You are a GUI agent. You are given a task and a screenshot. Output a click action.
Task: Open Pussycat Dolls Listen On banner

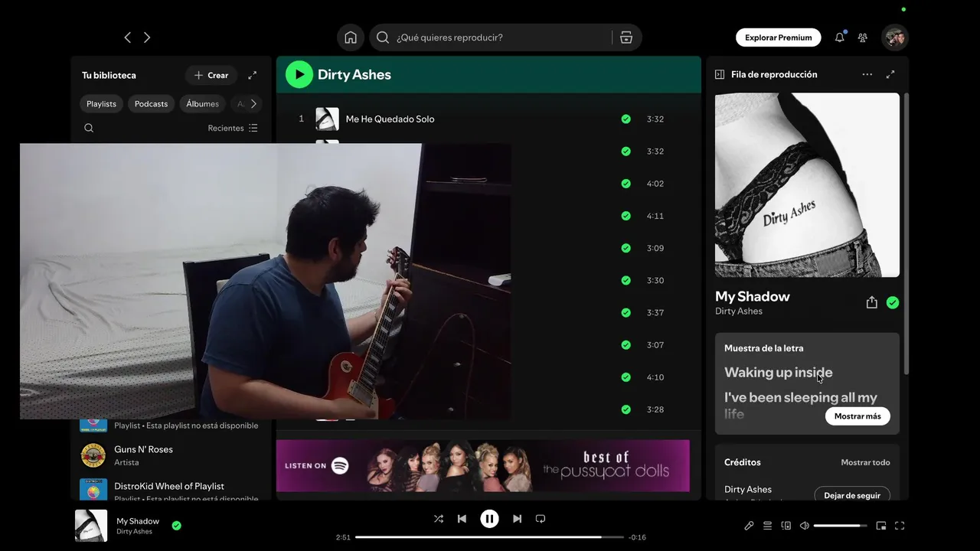click(x=482, y=465)
